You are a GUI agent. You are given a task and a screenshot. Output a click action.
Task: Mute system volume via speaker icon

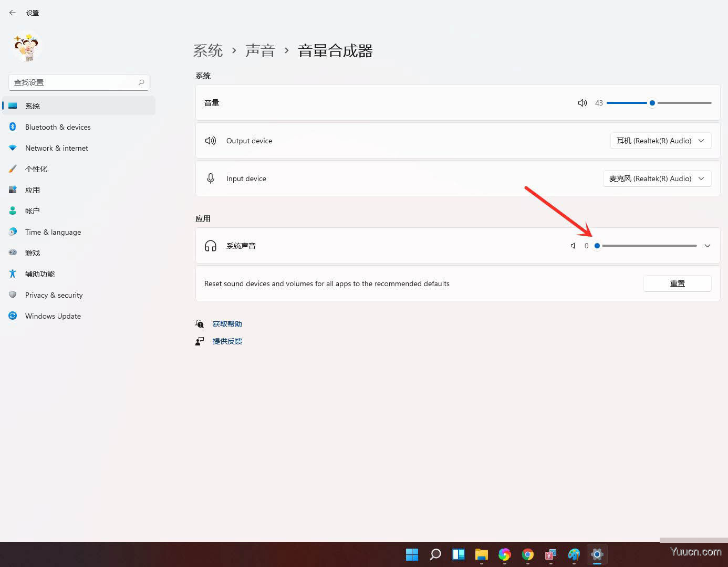583,103
